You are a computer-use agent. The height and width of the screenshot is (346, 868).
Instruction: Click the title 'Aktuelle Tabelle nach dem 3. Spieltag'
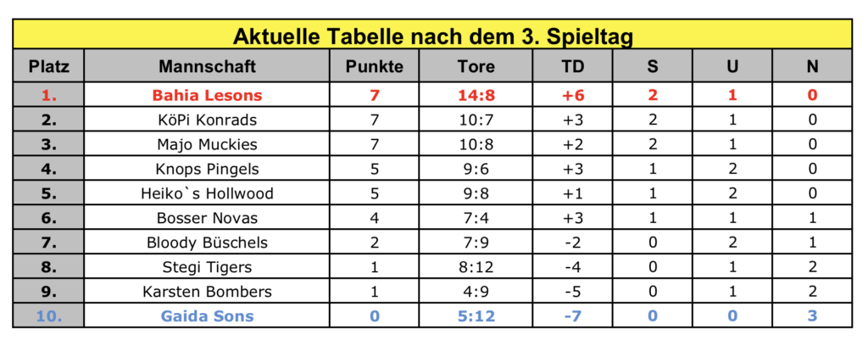point(434,36)
